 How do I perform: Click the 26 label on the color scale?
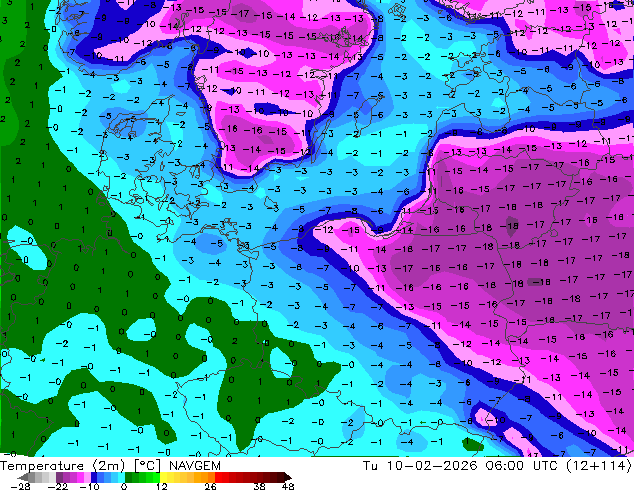(210, 486)
